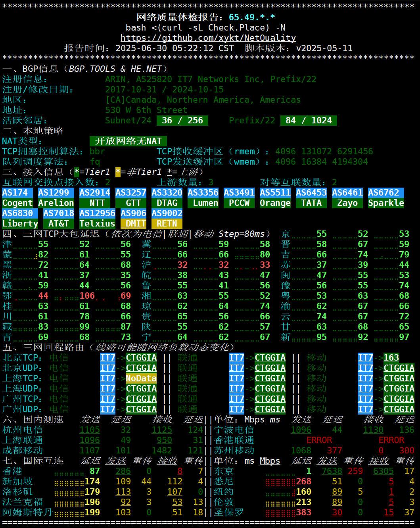This screenshot has height=528, width=420.
Task: Select wmem values 4096 16384 4194304
Action: click(322, 162)
